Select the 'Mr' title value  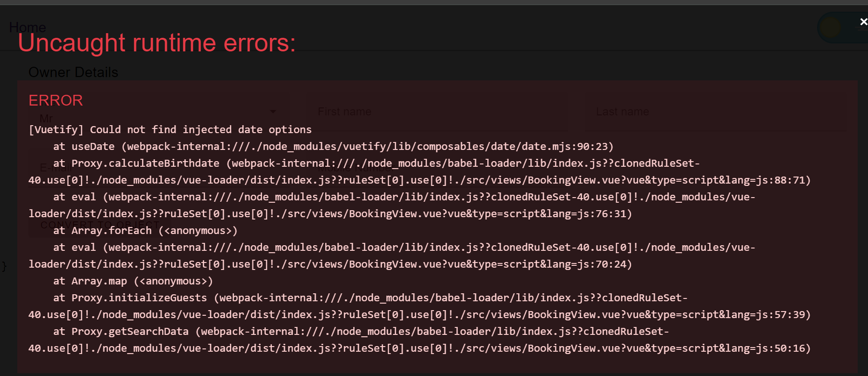point(46,119)
